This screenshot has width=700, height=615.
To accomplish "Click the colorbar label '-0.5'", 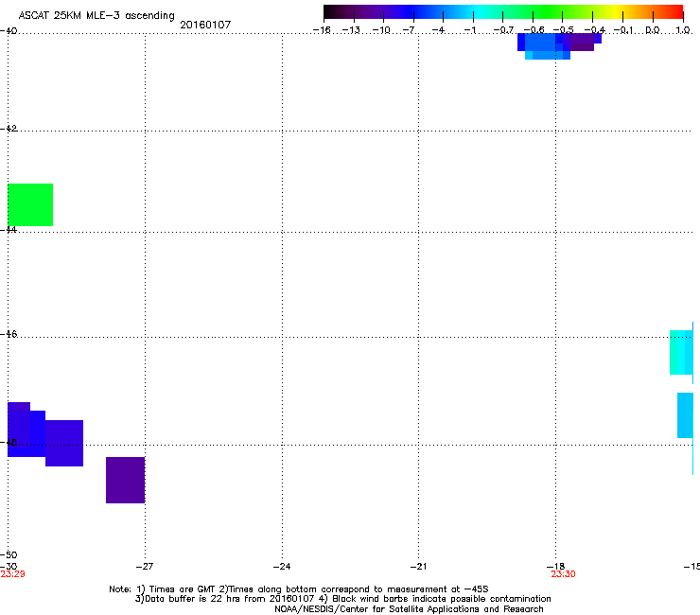I will [564, 30].
